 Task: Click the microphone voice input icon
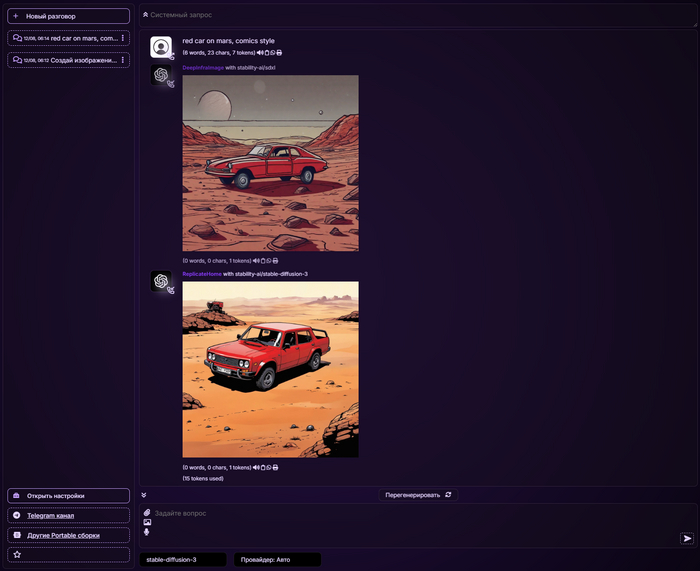pyautogui.click(x=147, y=532)
